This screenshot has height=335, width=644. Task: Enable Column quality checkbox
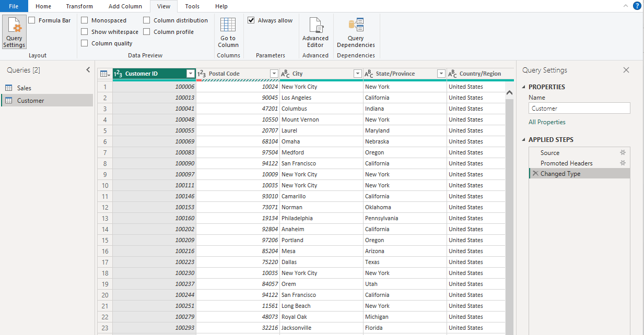(x=84, y=43)
